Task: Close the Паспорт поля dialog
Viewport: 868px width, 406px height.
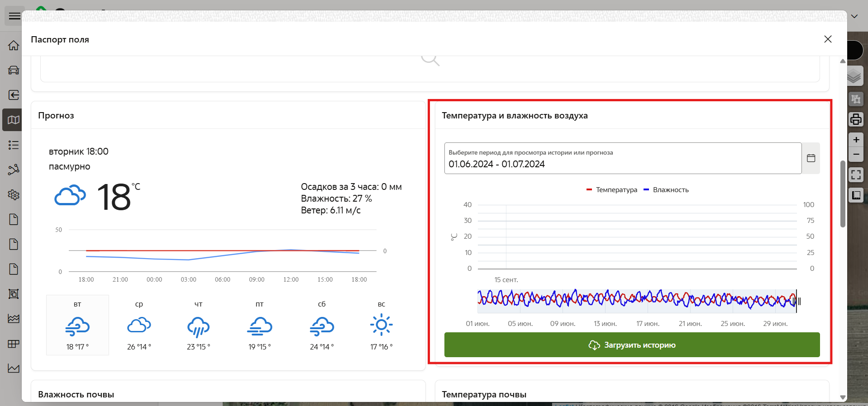Action: [828, 39]
